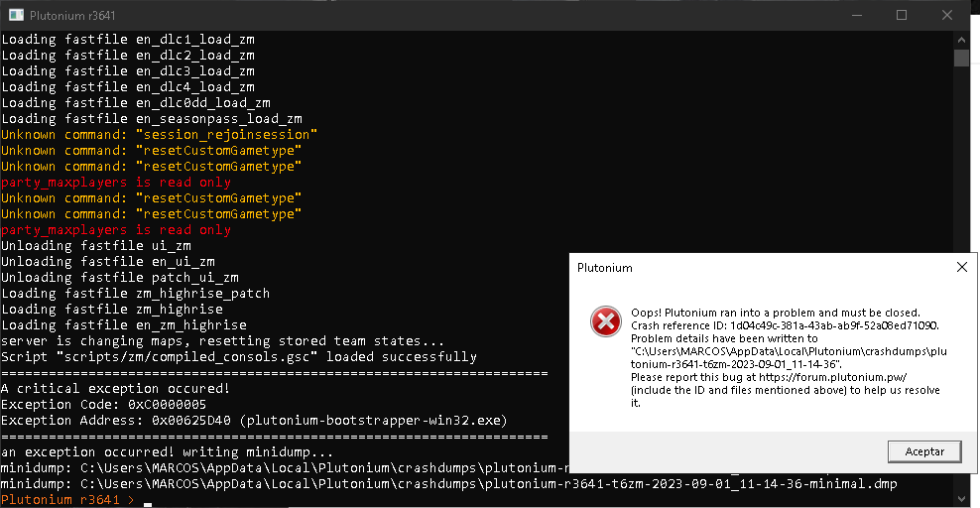The height and width of the screenshot is (508, 980).
Task: Click "Loading fastfile en_dlc2_load_zm" line
Action: (x=128, y=56)
